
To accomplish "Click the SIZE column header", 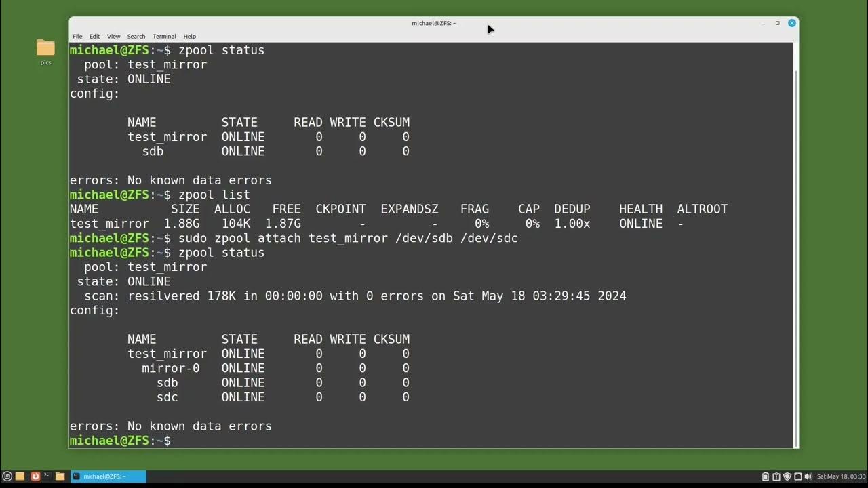I will tap(185, 209).
